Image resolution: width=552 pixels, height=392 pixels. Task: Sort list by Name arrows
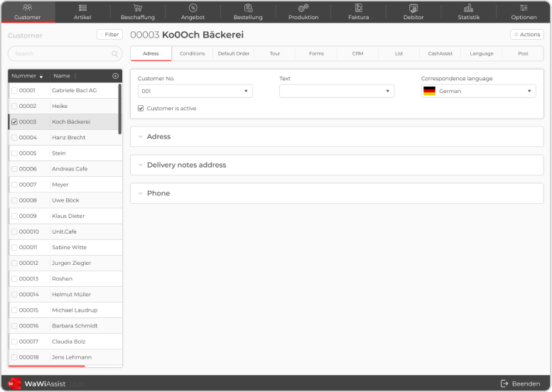tap(75, 76)
